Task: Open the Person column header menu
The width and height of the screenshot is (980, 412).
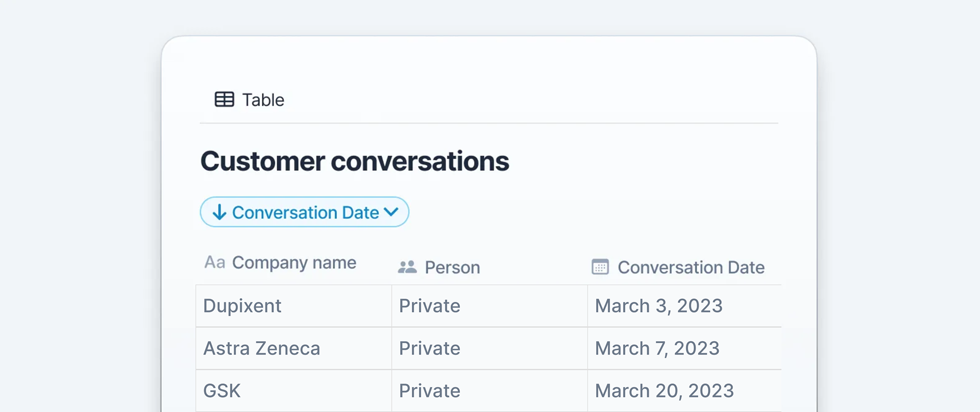Action: (x=439, y=267)
